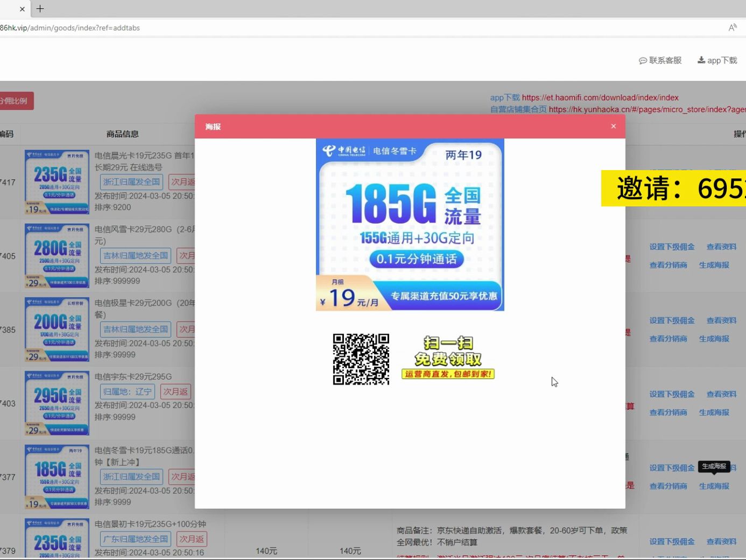
Task: Click 设置下级佣金 for 电信风雪卡 row
Action: [672, 247]
